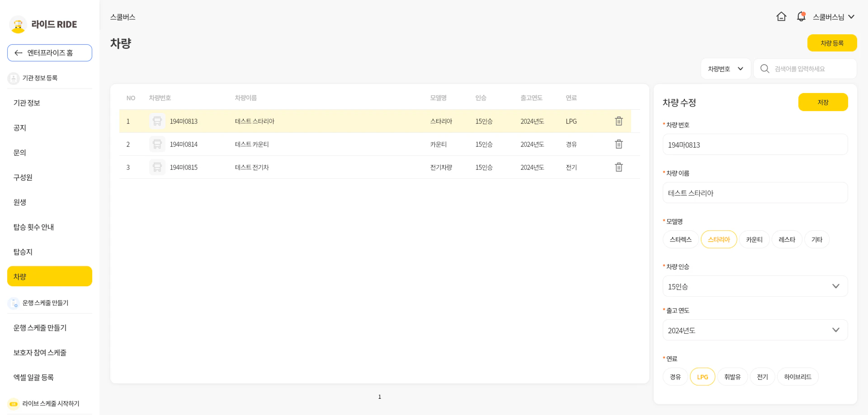Click the home icon in top bar
868x415 pixels.
click(781, 17)
